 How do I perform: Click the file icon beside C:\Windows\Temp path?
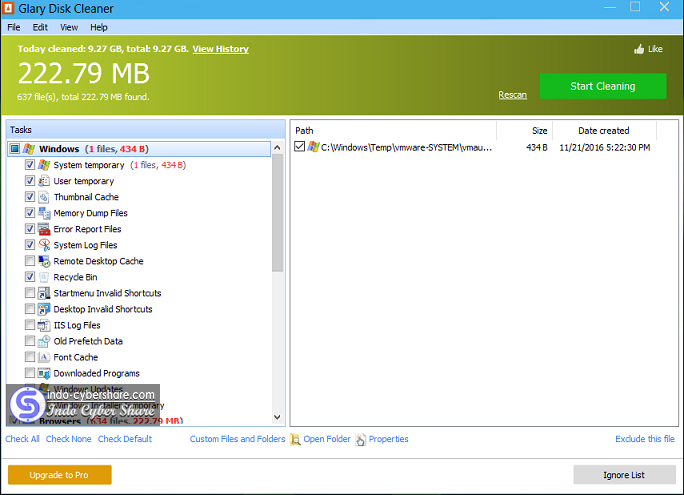tap(313, 147)
